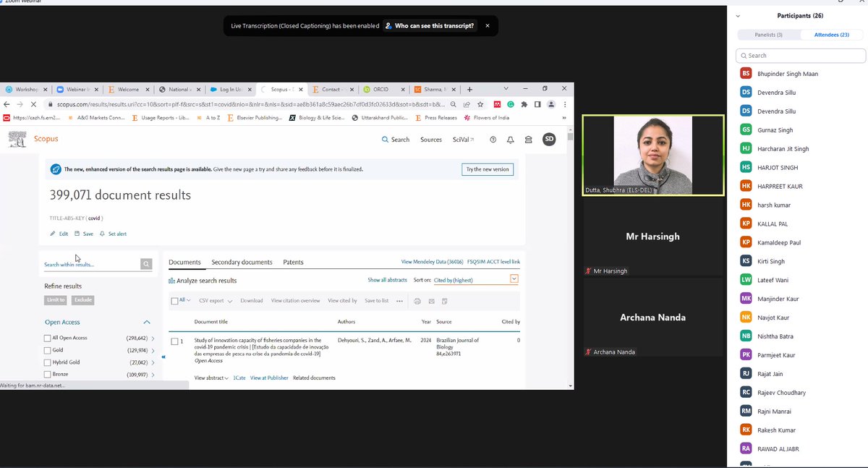Collapse the Open Access filter section
This screenshot has width=868, height=468.
pos(147,322)
